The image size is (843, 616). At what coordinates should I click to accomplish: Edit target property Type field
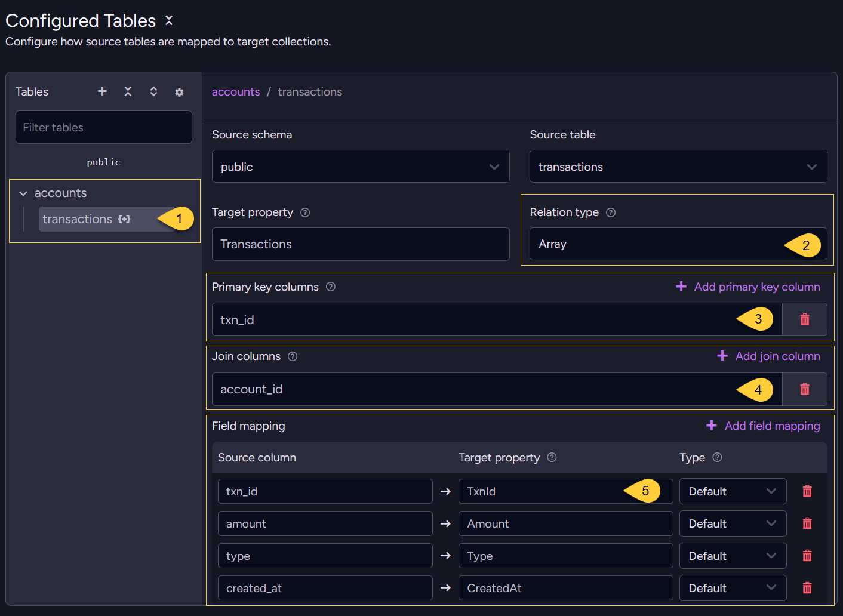point(566,556)
